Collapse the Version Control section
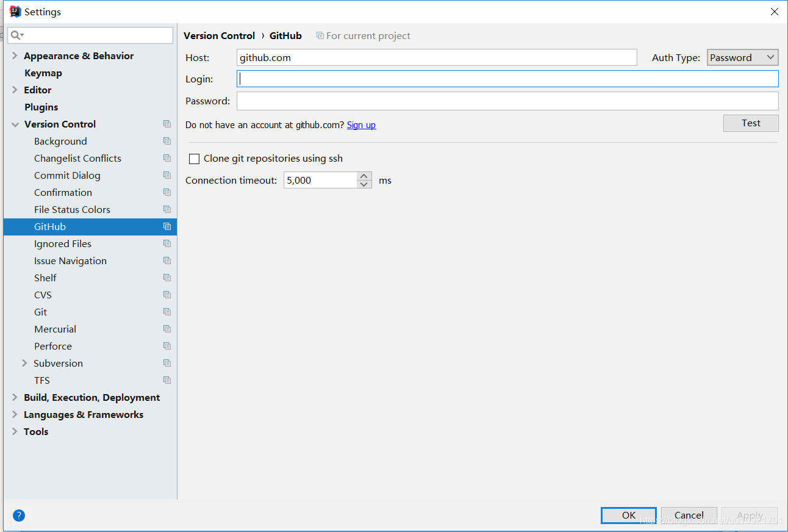This screenshot has height=532, width=788. coord(15,124)
